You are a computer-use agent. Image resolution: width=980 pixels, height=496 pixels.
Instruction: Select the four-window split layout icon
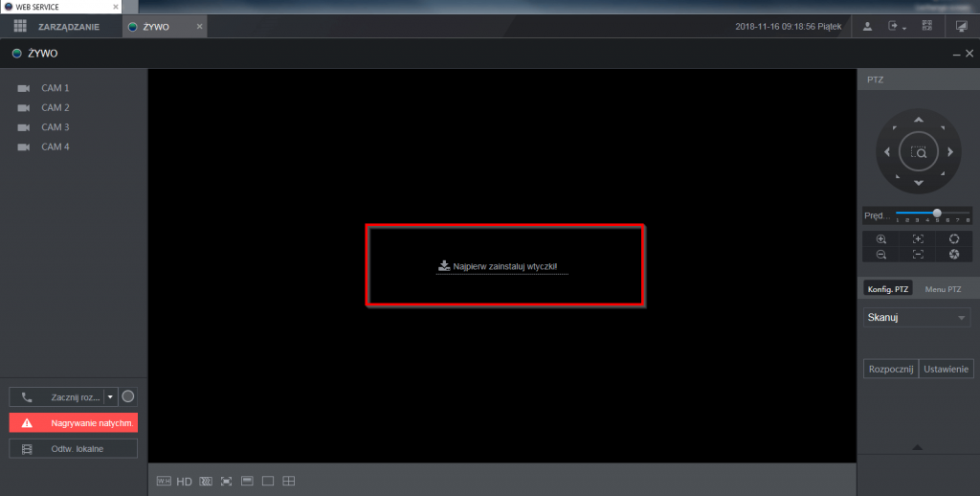click(289, 481)
